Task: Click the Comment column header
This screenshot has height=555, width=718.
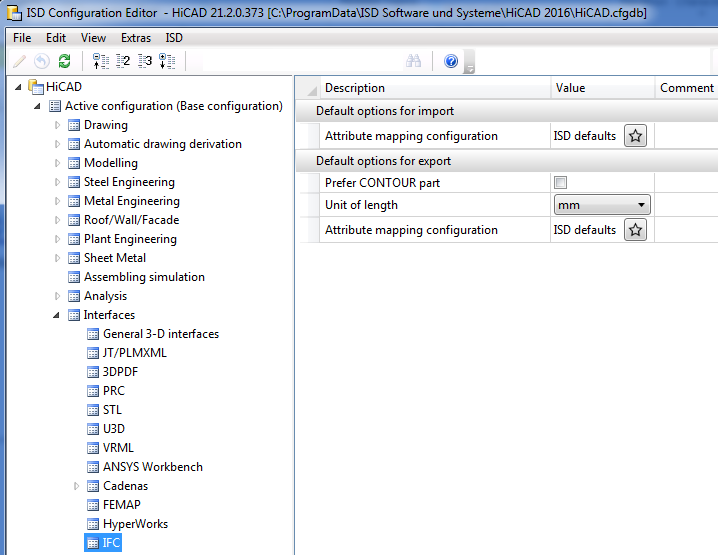Action: [686, 88]
